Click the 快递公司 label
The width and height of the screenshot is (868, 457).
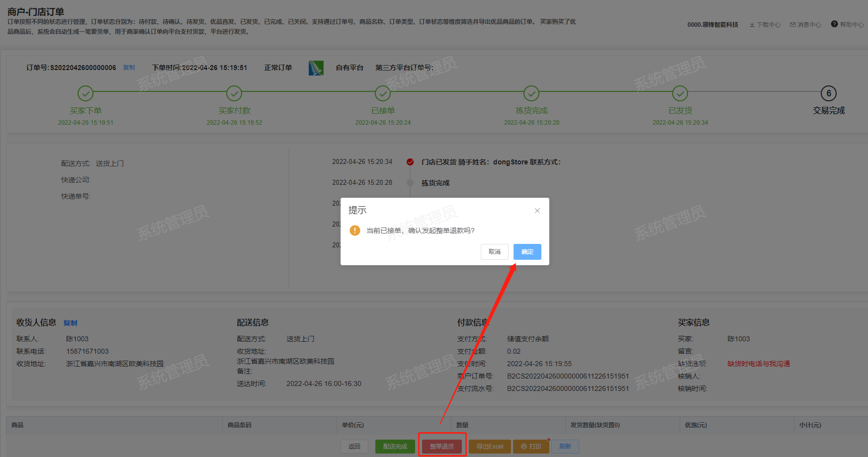[76, 180]
